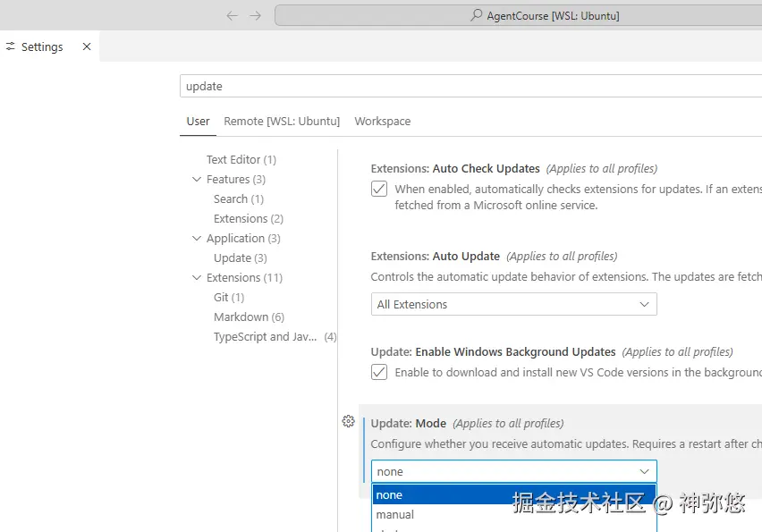Toggle Extensions: Auto Check Updates checkbox

point(379,189)
